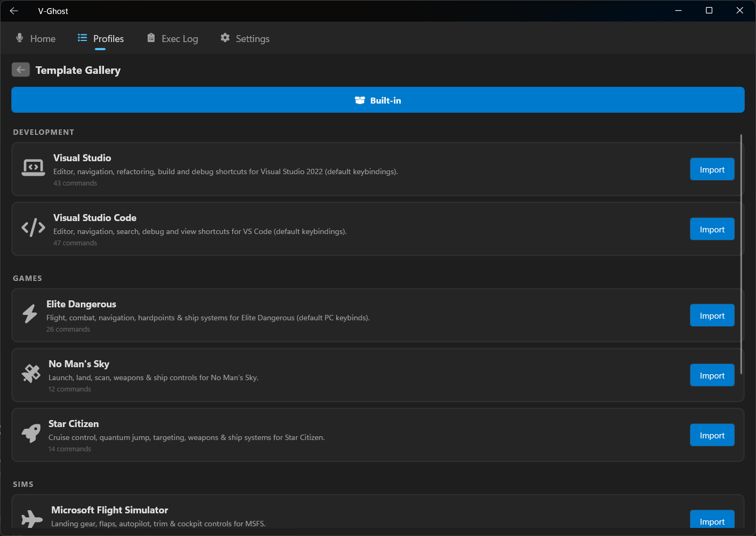Click the Visual Studio Code brackets icon
This screenshot has height=536, width=756.
click(33, 228)
